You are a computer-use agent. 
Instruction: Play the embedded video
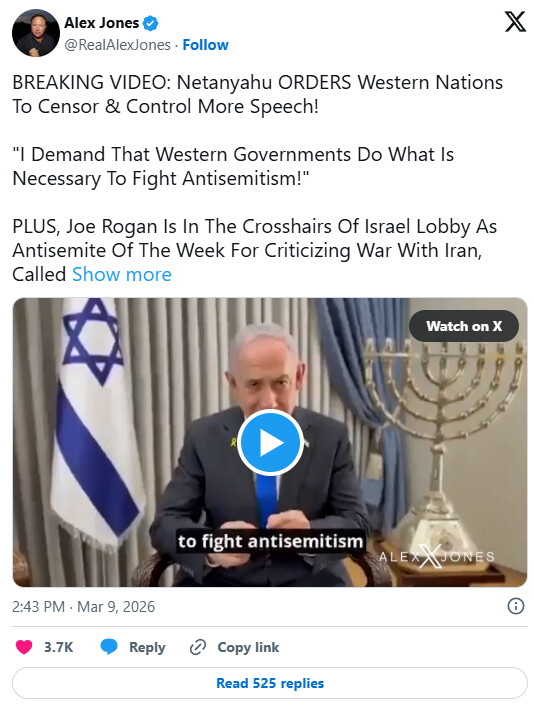[270, 443]
